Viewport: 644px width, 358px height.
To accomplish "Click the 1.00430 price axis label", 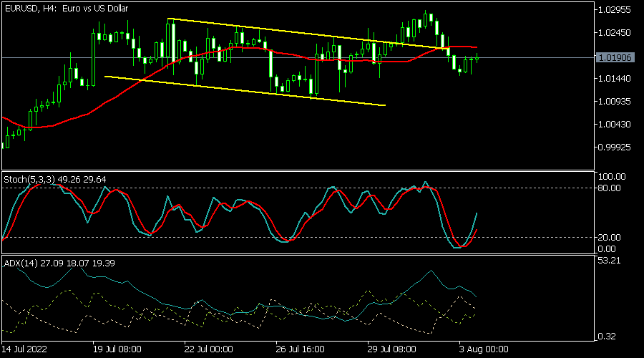I will (x=615, y=124).
